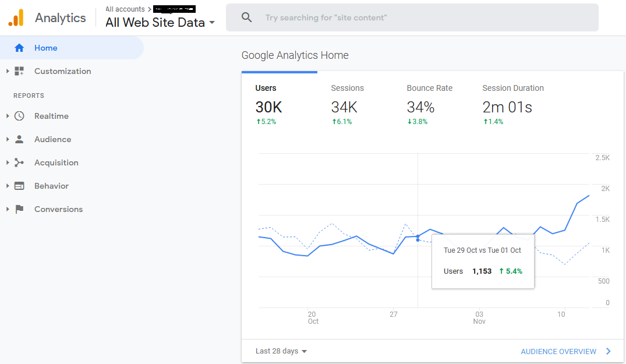Image resolution: width=626 pixels, height=364 pixels.
Task: Click the 500 y-axis label
Action: pyautogui.click(x=604, y=281)
